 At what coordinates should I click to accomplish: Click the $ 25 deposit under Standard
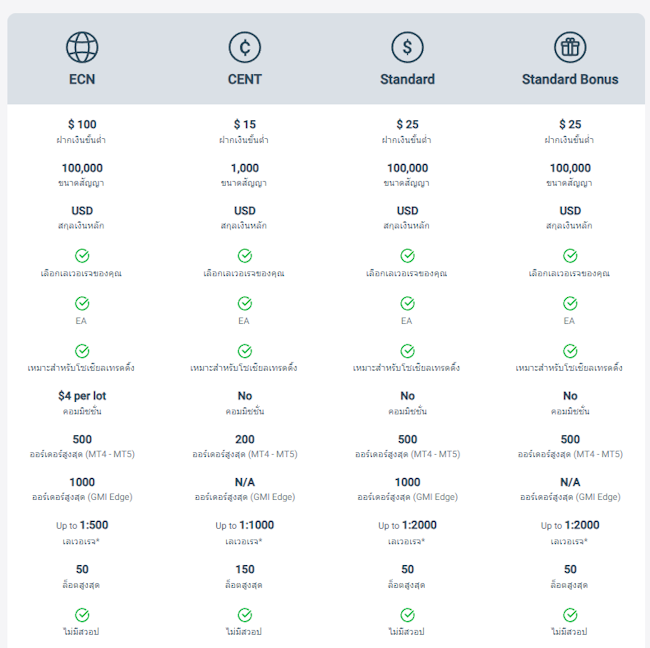(407, 124)
